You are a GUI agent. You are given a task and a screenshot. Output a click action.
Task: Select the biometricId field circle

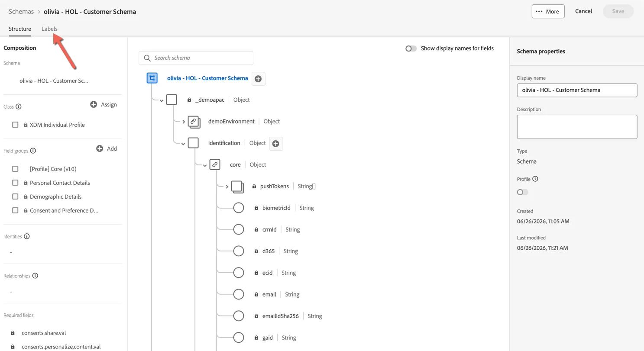(x=239, y=208)
